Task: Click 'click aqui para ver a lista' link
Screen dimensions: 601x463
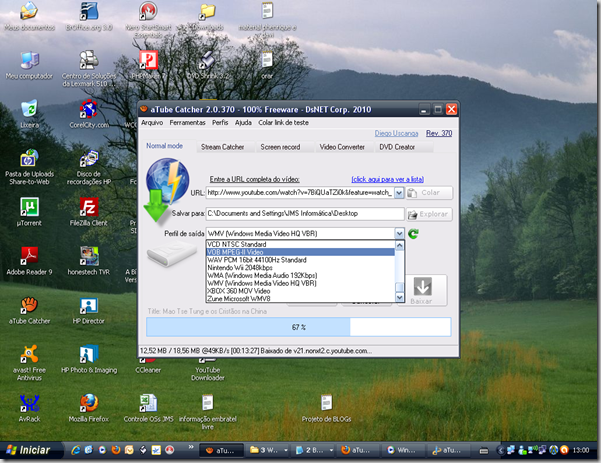Action: [x=388, y=179]
